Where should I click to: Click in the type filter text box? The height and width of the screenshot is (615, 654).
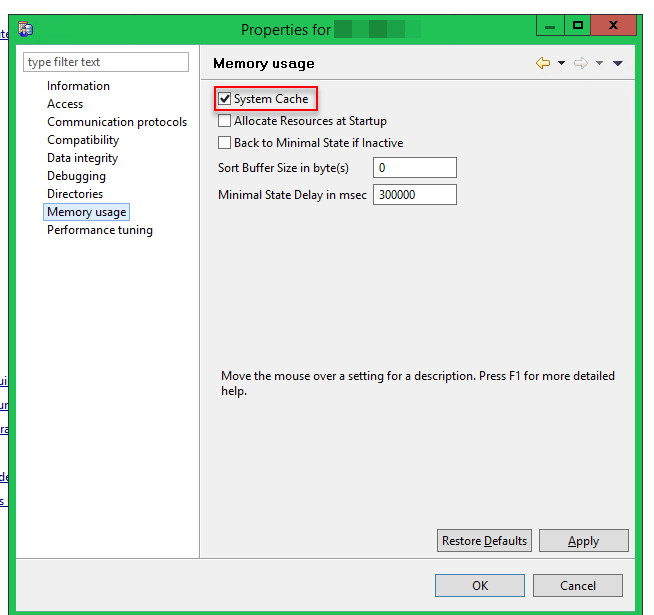point(105,62)
